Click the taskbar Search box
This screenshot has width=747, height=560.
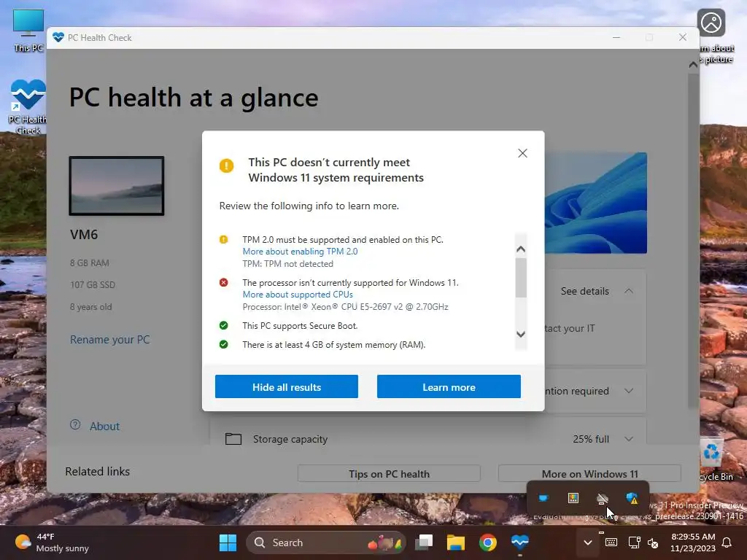[326, 542]
